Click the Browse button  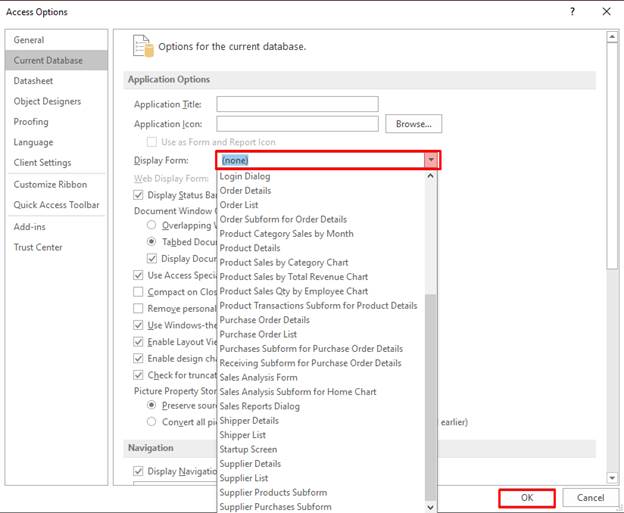[x=413, y=124]
